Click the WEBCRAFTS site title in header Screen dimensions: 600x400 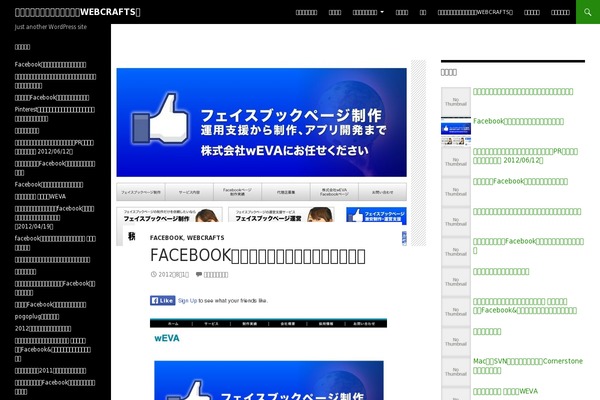(78, 12)
